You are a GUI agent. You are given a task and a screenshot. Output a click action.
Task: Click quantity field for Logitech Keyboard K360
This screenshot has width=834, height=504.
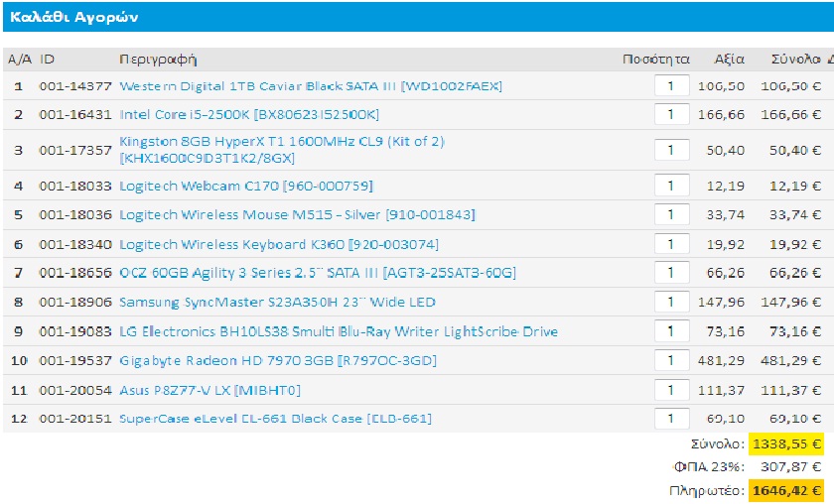672,244
